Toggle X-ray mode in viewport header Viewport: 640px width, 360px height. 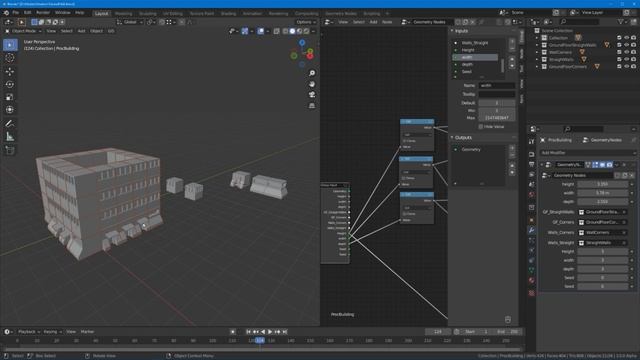pos(276,31)
